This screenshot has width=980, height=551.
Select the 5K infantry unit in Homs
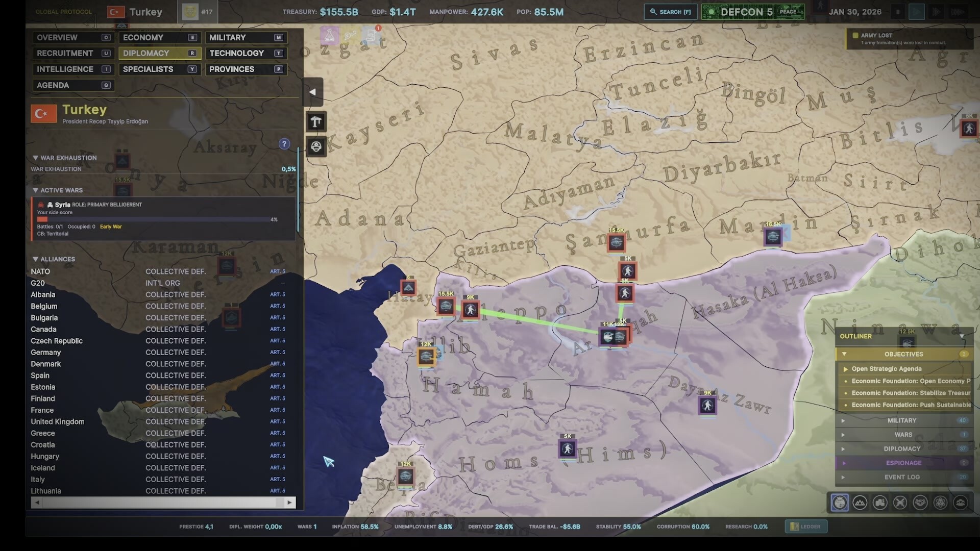(x=568, y=448)
